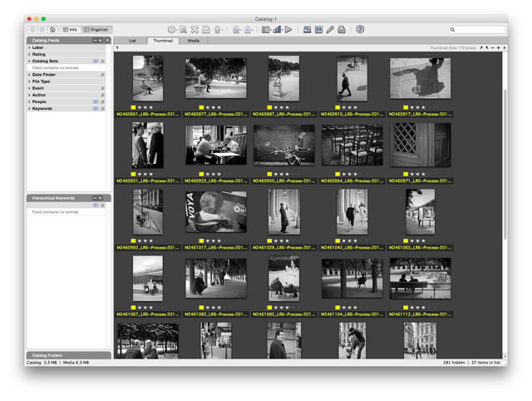Select the M2460950 bicycle photo thumbnail
The image size is (532, 401).
coord(284,145)
